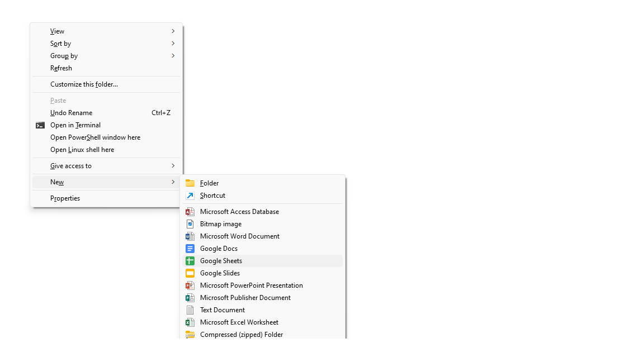
Task: Select the Microsoft PowerPoint Presentation icon
Action: pyautogui.click(x=190, y=285)
